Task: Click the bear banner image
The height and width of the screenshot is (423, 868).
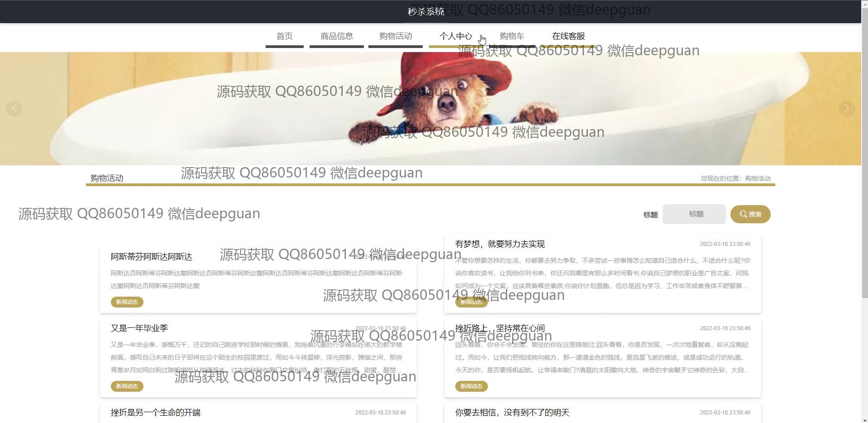Action: [430, 109]
